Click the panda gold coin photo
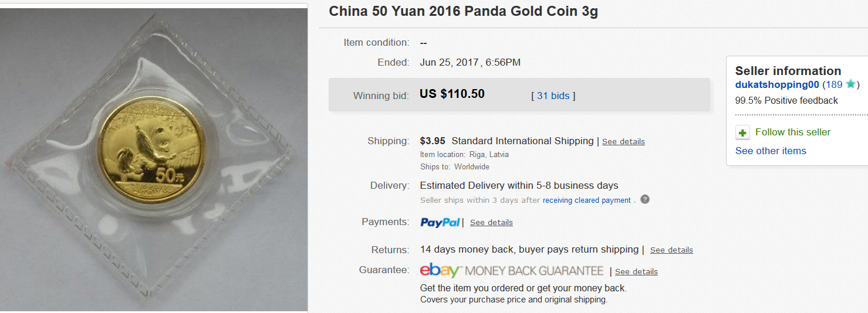The height and width of the screenshot is (313, 868). (154, 158)
